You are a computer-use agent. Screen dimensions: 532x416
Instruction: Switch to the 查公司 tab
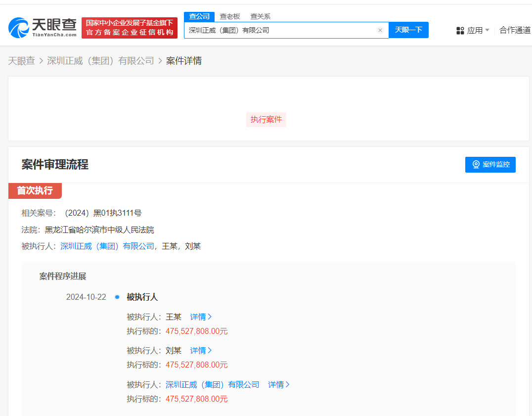pyautogui.click(x=199, y=16)
